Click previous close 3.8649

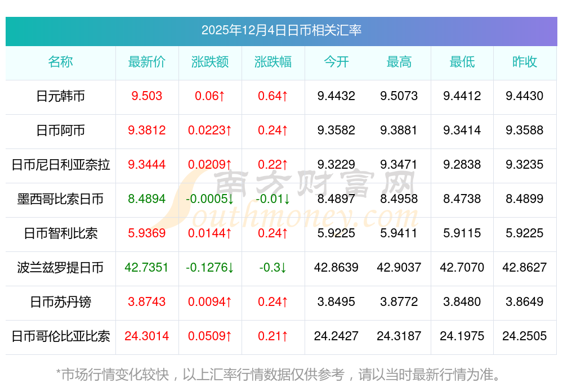pyautogui.click(x=525, y=301)
